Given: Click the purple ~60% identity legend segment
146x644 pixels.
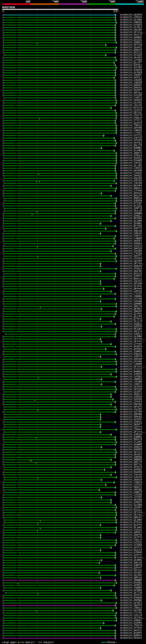Looking at the screenshot, I should click(73, 4).
